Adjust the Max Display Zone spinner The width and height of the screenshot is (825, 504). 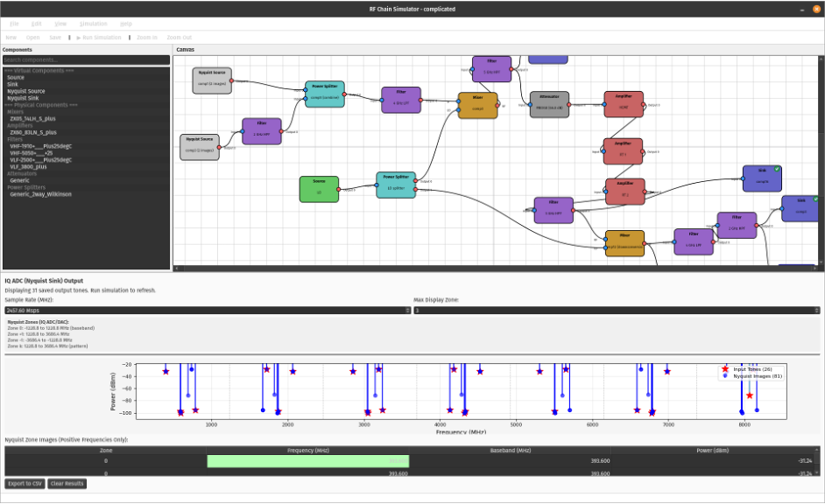click(x=818, y=310)
